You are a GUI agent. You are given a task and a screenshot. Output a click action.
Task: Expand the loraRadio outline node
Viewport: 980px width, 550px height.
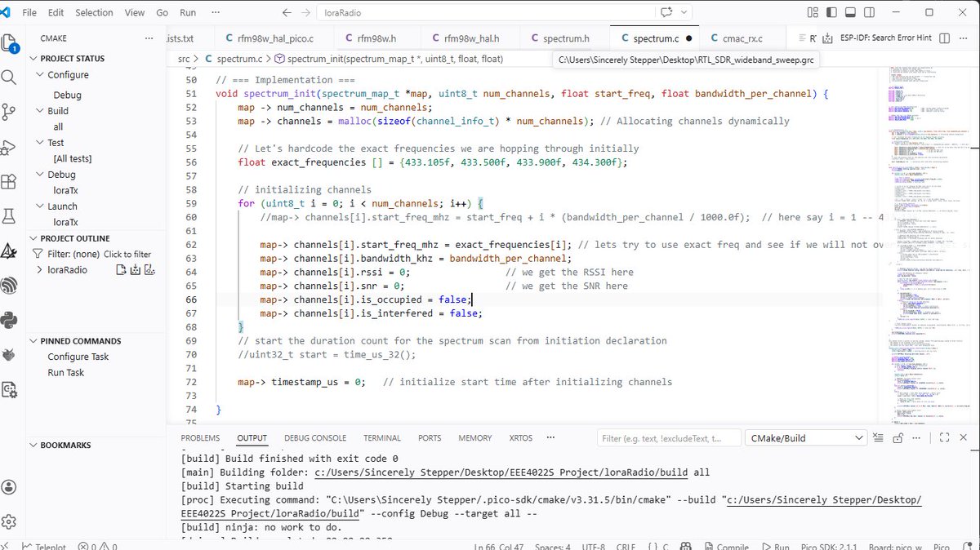point(40,270)
